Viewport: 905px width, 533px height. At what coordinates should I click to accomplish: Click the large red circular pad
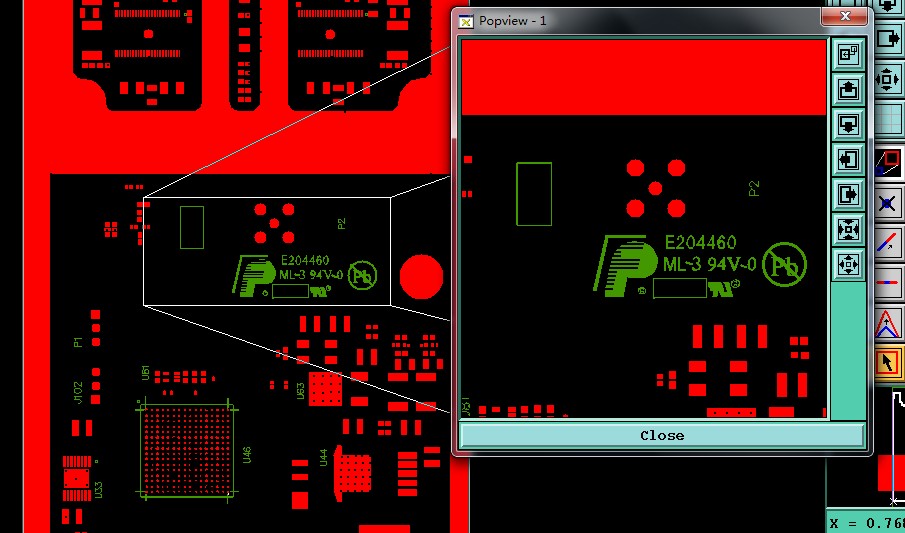421,277
